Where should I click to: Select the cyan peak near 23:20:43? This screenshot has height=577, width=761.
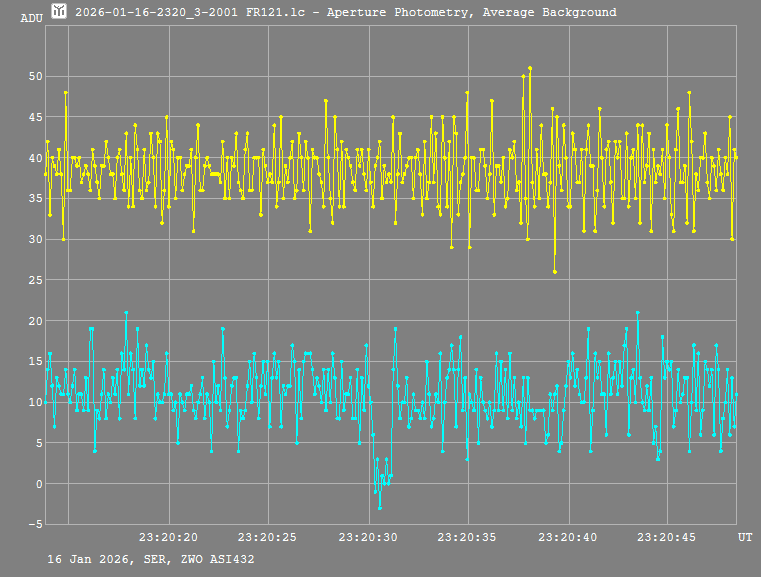pos(637,313)
